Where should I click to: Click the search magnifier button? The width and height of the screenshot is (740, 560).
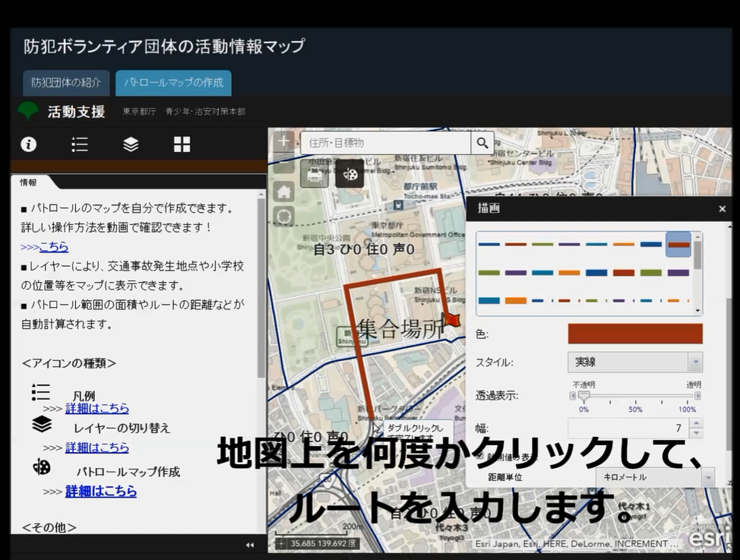(482, 143)
